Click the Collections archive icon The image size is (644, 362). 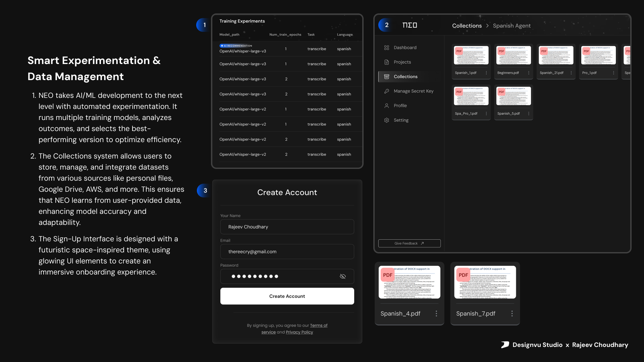pos(386,76)
